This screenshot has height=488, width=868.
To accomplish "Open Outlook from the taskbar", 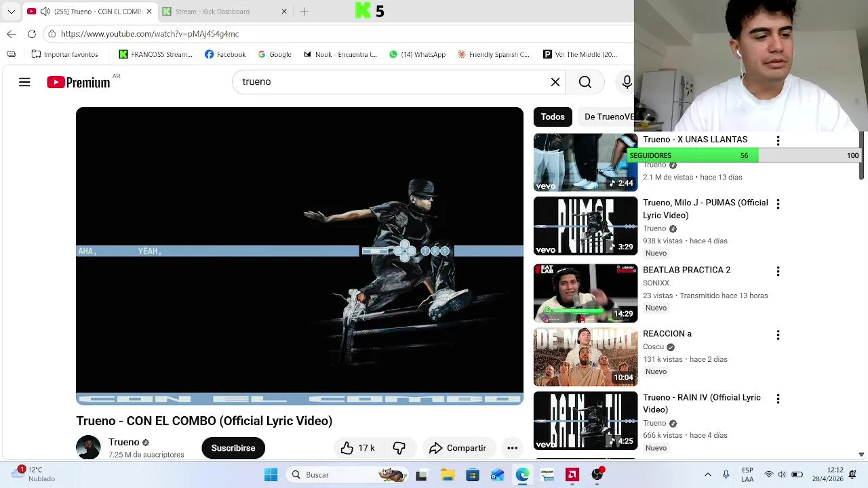I will [x=497, y=474].
